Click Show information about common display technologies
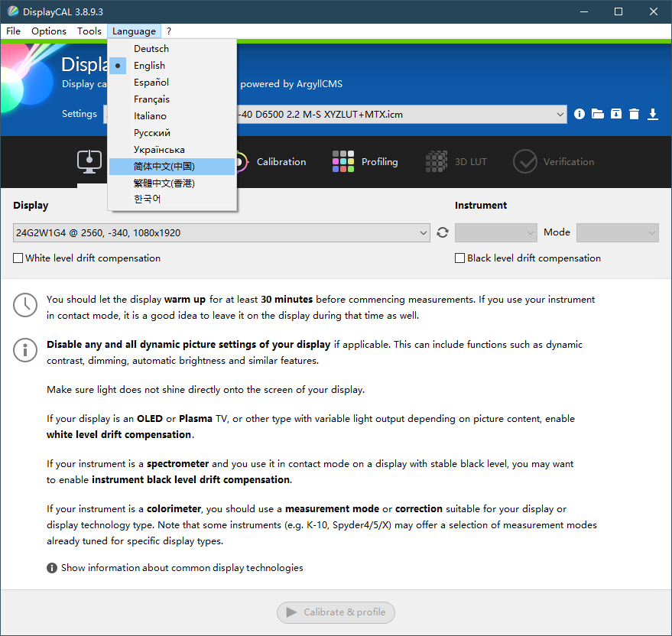The image size is (672, 636). (x=182, y=567)
